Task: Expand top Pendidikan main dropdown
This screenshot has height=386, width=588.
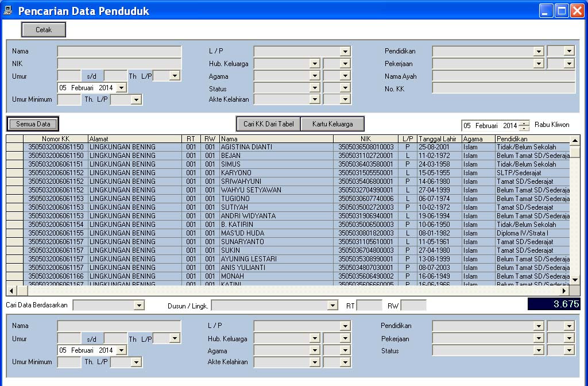Action: point(539,51)
